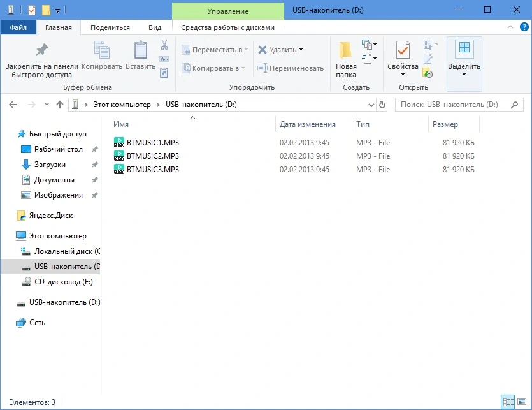
Task: Click the Refresh icon beside address bar
Action: (x=382, y=105)
